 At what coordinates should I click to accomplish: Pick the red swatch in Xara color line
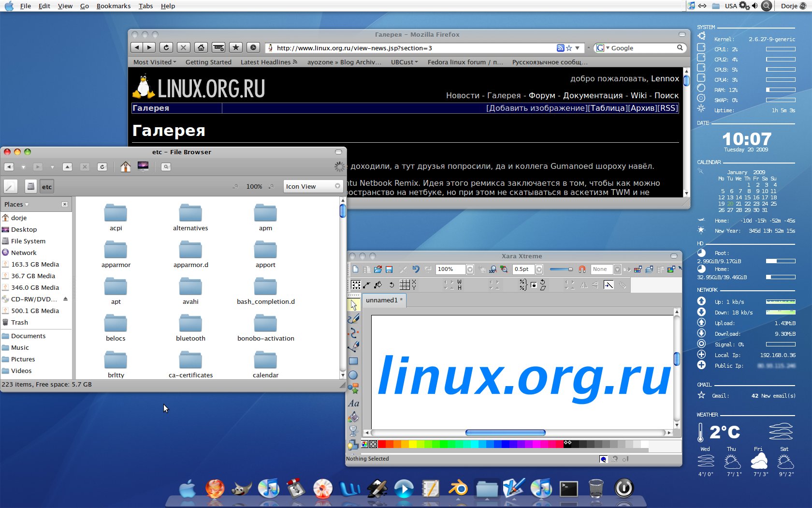click(382, 444)
